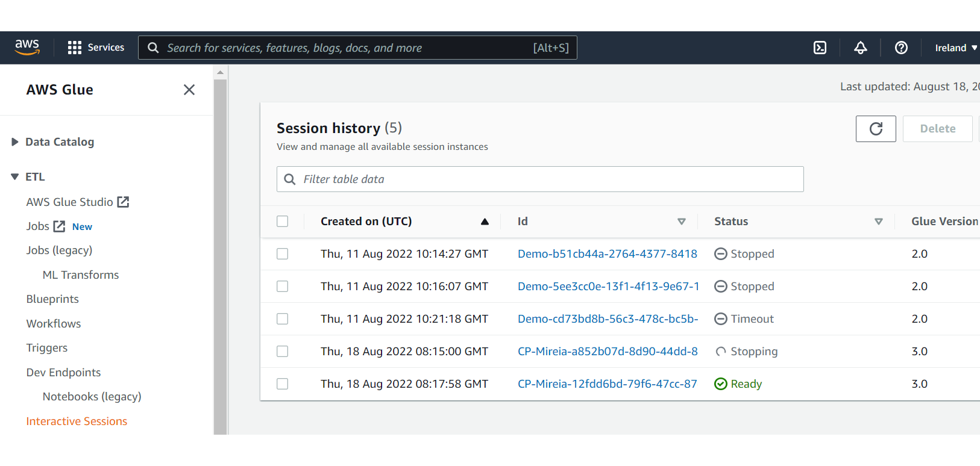This screenshot has height=466, width=980.
Task: Select the session created at 08:17:58
Action: 282,384
